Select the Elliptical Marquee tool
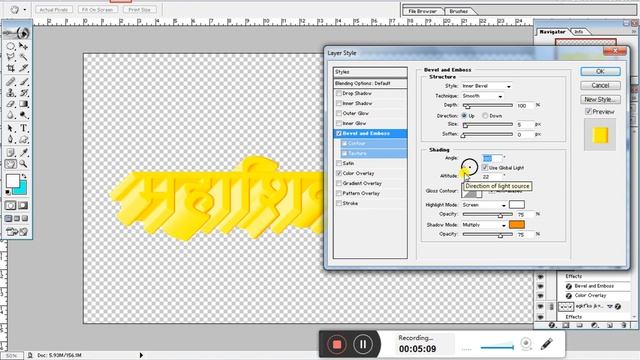 [x=11, y=46]
